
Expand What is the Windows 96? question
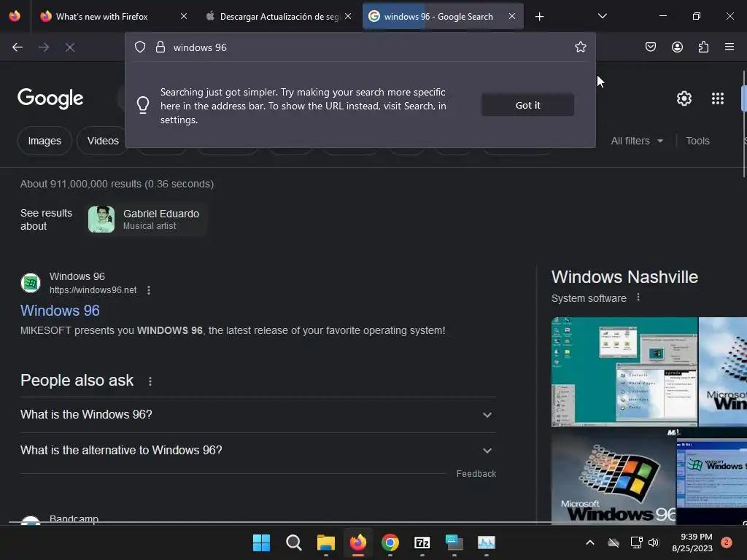tap(258, 415)
